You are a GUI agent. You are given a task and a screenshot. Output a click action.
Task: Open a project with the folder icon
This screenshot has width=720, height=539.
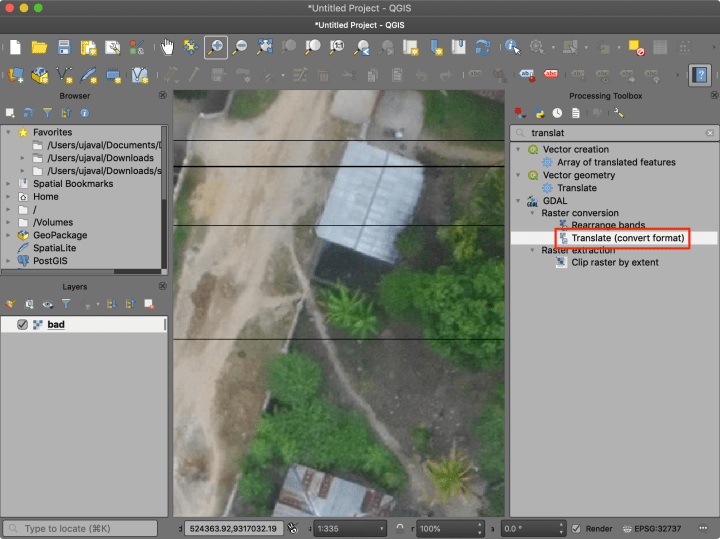click(x=40, y=47)
